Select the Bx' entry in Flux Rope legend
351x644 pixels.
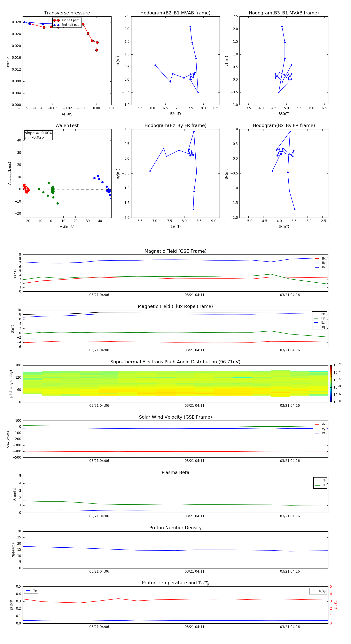(x=320, y=314)
